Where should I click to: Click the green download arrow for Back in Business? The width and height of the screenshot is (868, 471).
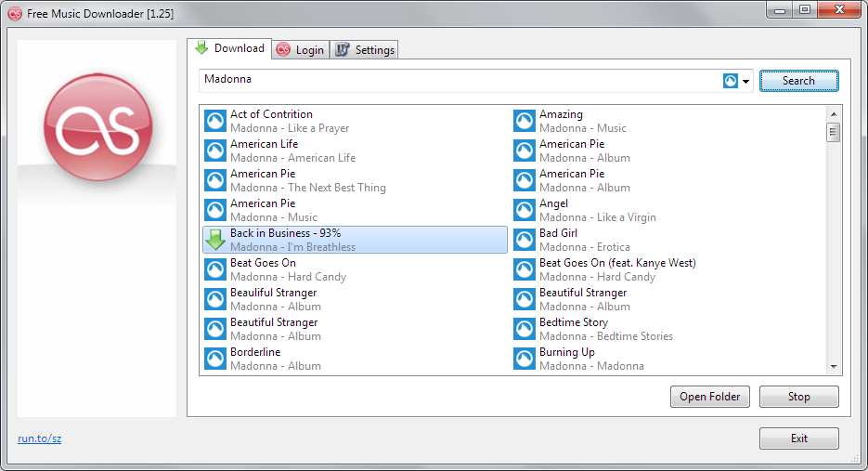tap(215, 240)
